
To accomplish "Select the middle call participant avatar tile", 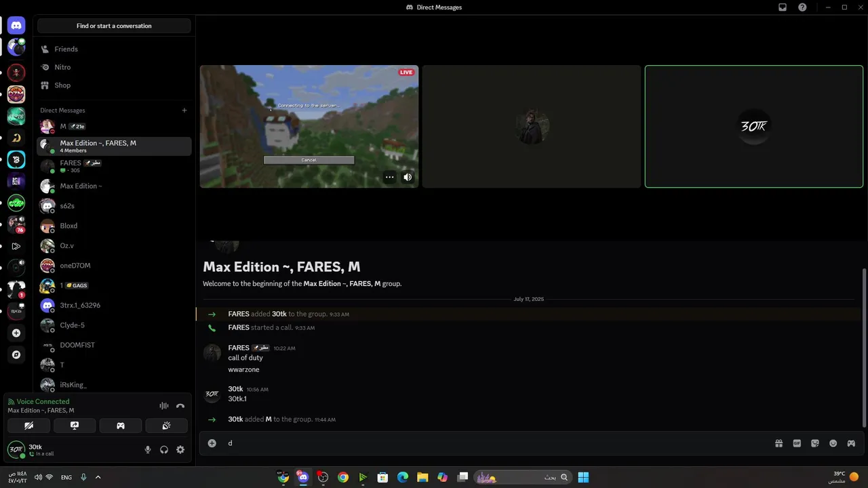I will tap(532, 126).
